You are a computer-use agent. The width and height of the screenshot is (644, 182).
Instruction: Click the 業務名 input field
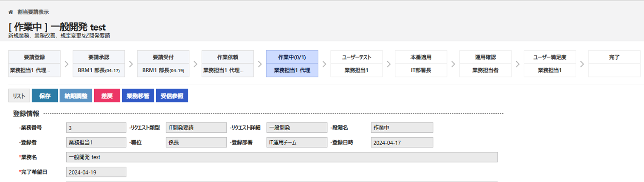pyautogui.click(x=282, y=157)
